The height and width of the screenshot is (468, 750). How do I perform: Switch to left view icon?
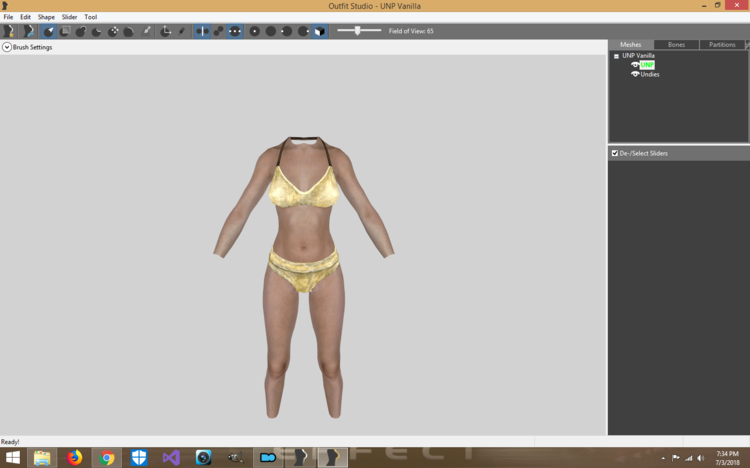[287, 31]
